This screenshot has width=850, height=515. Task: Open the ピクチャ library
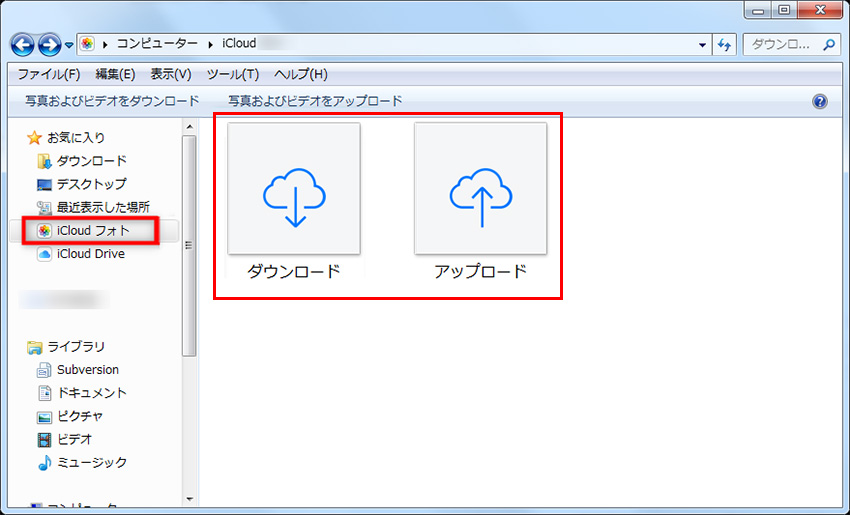[x=80, y=416]
